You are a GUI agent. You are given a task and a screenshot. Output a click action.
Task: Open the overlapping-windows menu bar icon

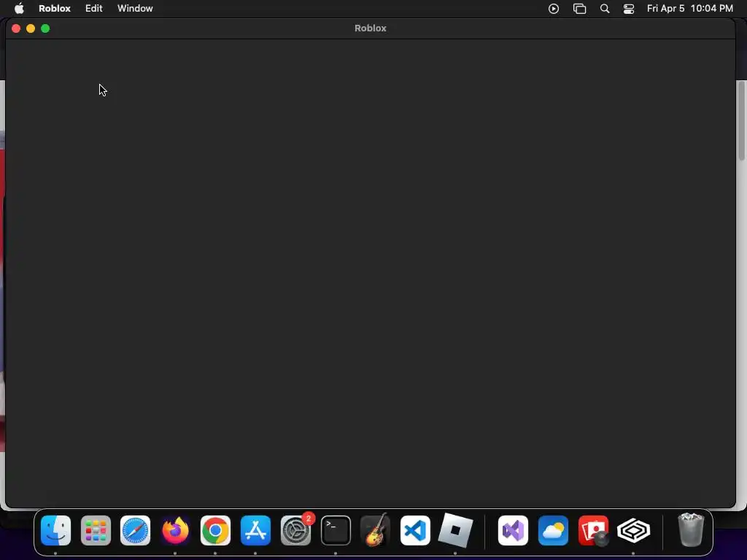579,9
